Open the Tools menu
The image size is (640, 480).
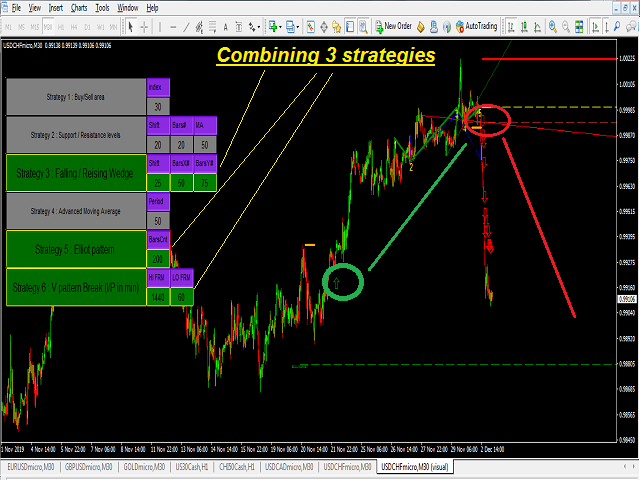click(102, 8)
